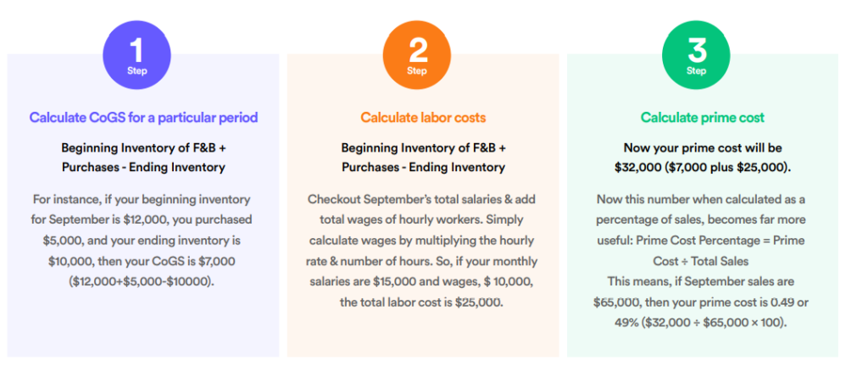Click the 'Cost ÷ Total Sales' formula line

point(703,261)
